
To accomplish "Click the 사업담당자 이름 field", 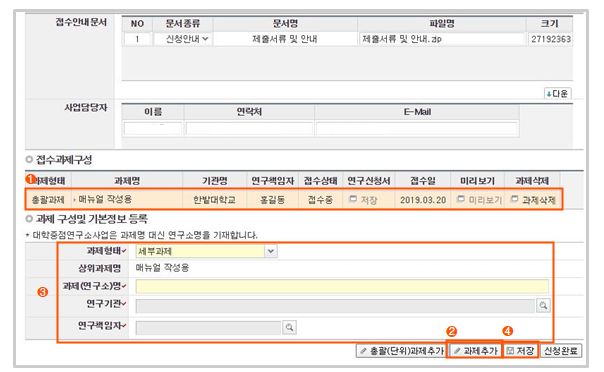I will tap(153, 129).
